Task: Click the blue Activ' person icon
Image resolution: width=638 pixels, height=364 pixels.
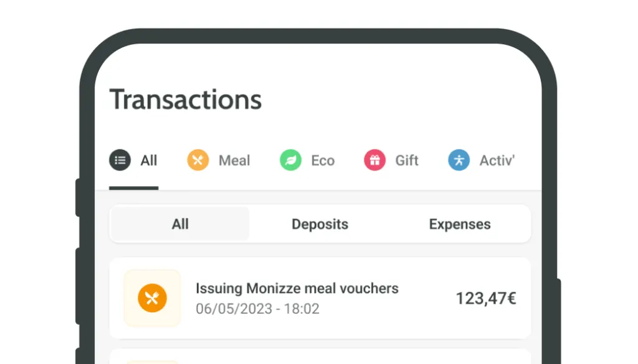Action: (x=459, y=161)
